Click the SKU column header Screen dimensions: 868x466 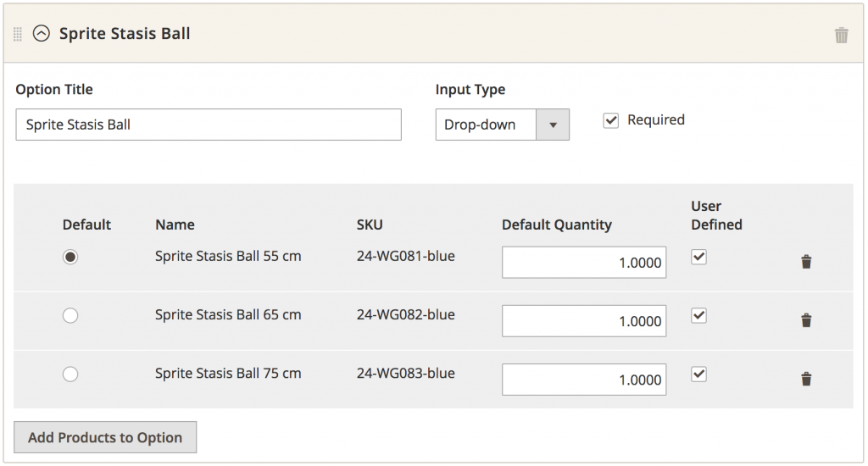point(370,225)
